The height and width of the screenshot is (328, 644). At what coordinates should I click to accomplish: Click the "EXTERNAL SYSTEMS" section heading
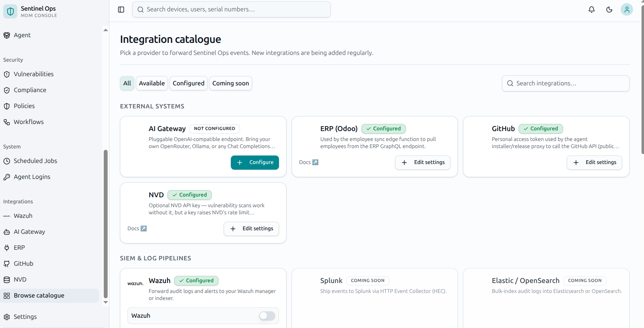(152, 106)
